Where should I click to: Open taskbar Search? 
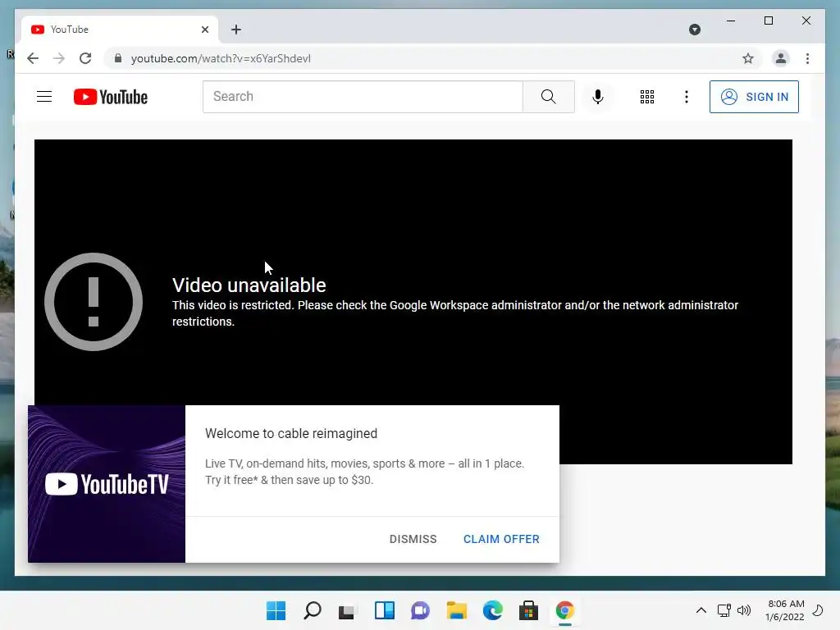(x=313, y=610)
